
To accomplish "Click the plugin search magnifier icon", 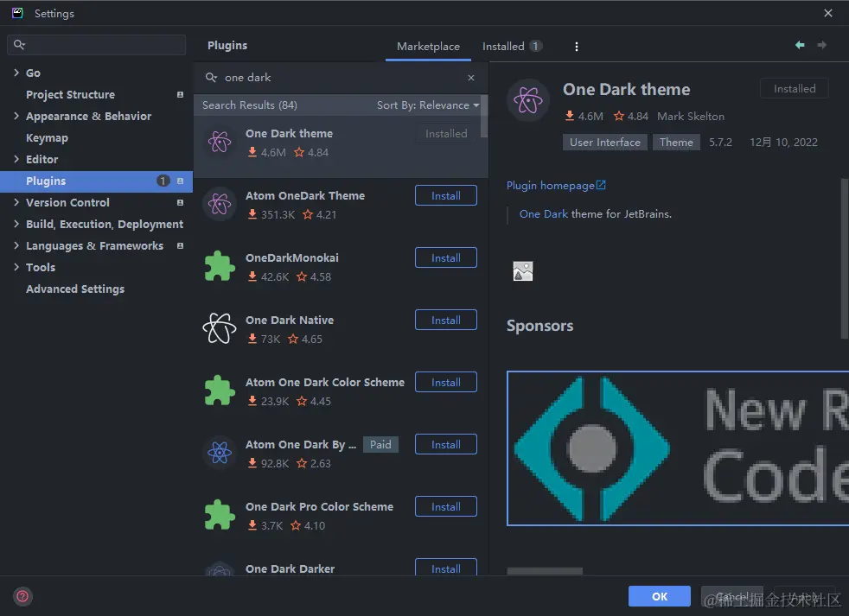I will (211, 78).
